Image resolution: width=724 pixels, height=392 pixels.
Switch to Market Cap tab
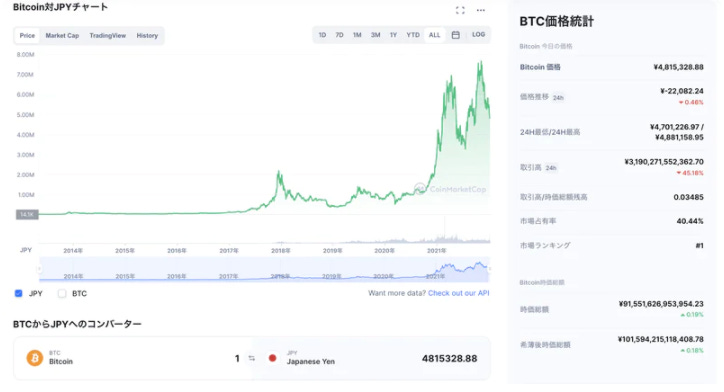[62, 36]
